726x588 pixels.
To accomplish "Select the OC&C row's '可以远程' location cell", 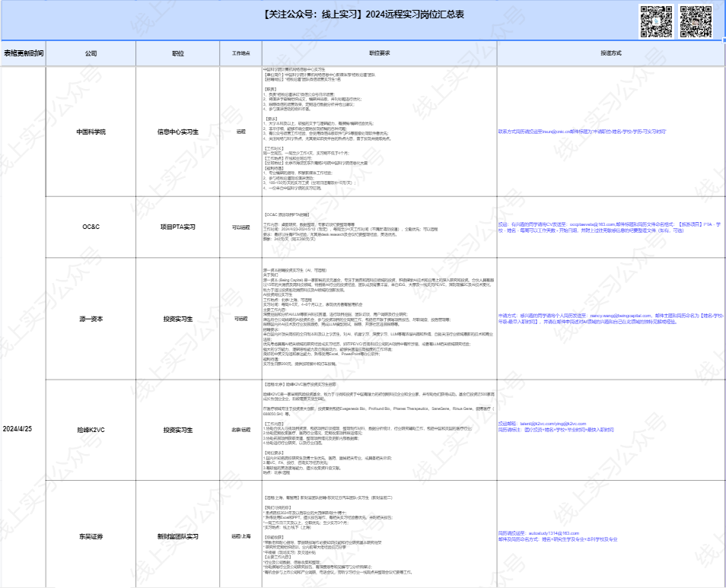I will [240, 227].
